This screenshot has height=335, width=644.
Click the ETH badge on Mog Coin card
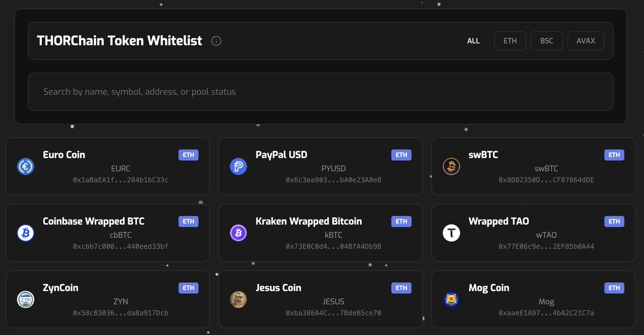pos(614,288)
